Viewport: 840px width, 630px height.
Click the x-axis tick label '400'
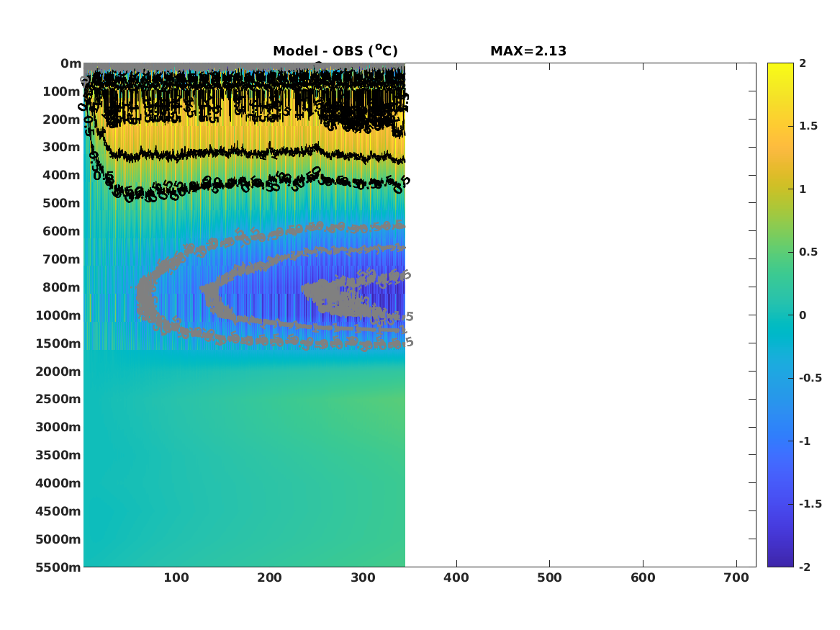456,577
